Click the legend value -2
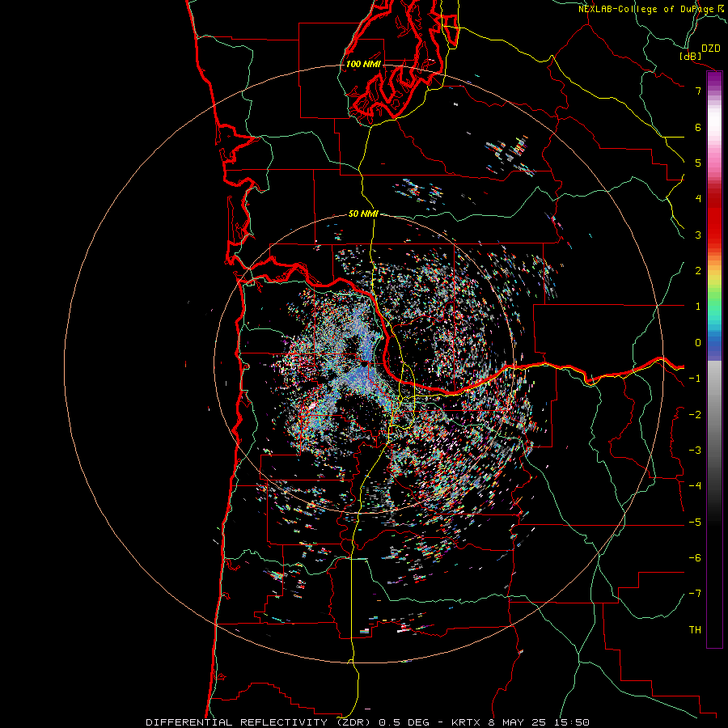 [695, 415]
